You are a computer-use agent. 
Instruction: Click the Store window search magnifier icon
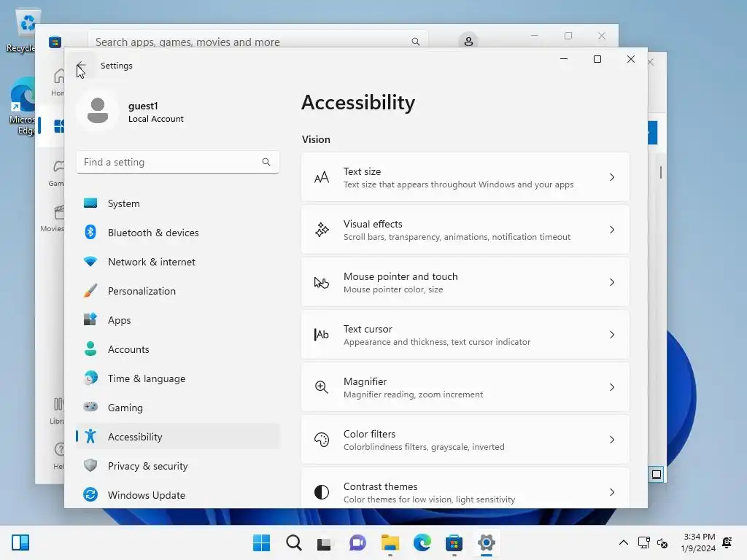[x=415, y=42]
